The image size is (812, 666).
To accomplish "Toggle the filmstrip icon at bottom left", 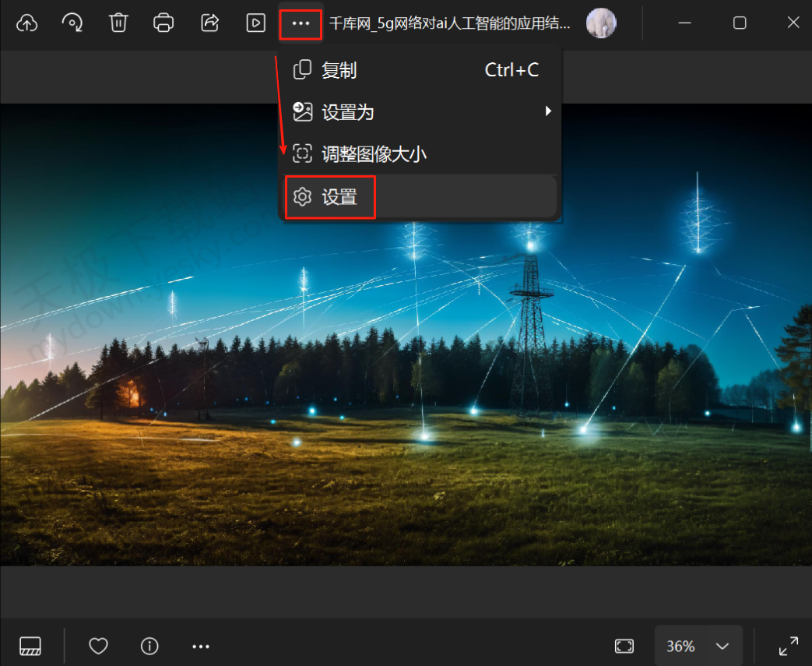I will (x=30, y=647).
